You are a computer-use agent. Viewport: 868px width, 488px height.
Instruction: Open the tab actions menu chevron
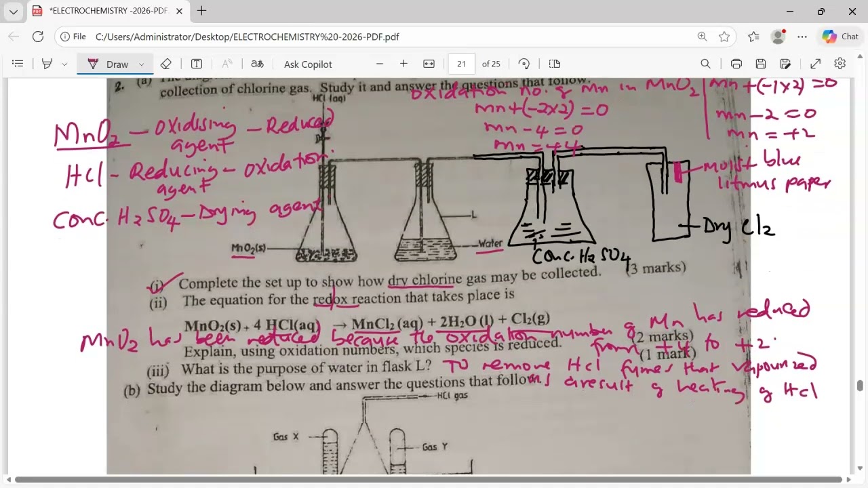click(13, 12)
